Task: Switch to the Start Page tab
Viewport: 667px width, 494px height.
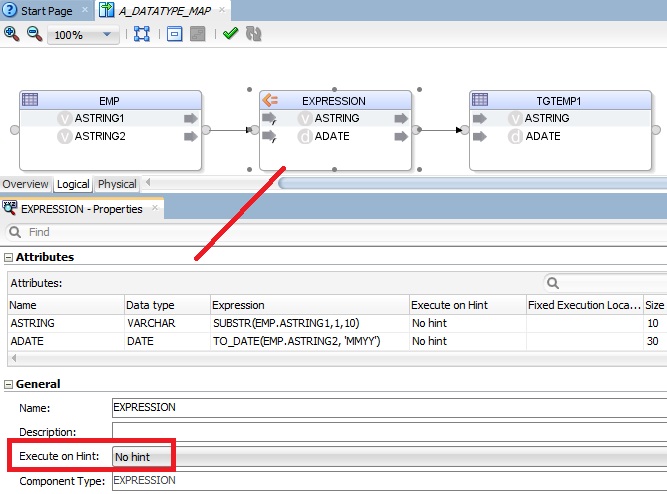Action: [46, 11]
